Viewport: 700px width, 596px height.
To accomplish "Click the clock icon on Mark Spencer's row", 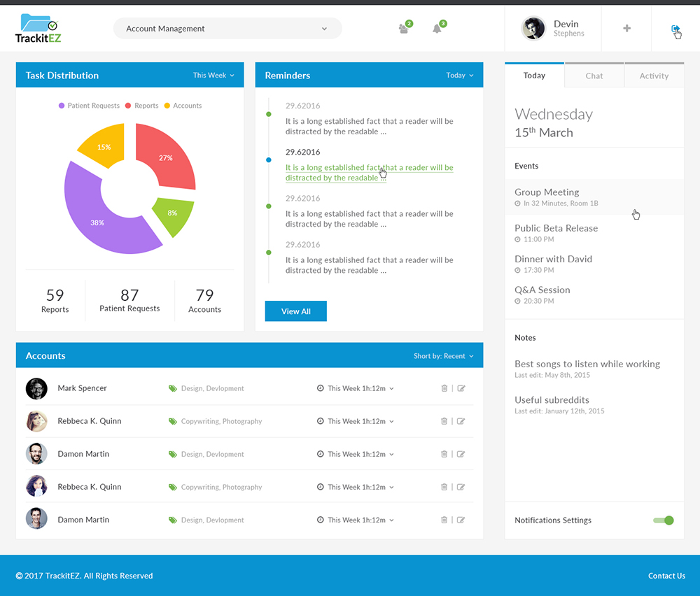I will 318,388.
